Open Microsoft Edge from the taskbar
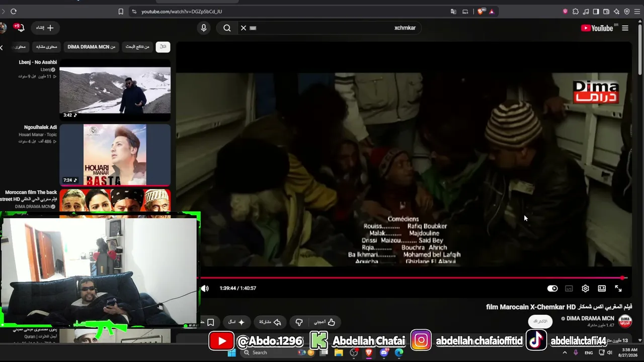644x362 pixels. [399, 352]
